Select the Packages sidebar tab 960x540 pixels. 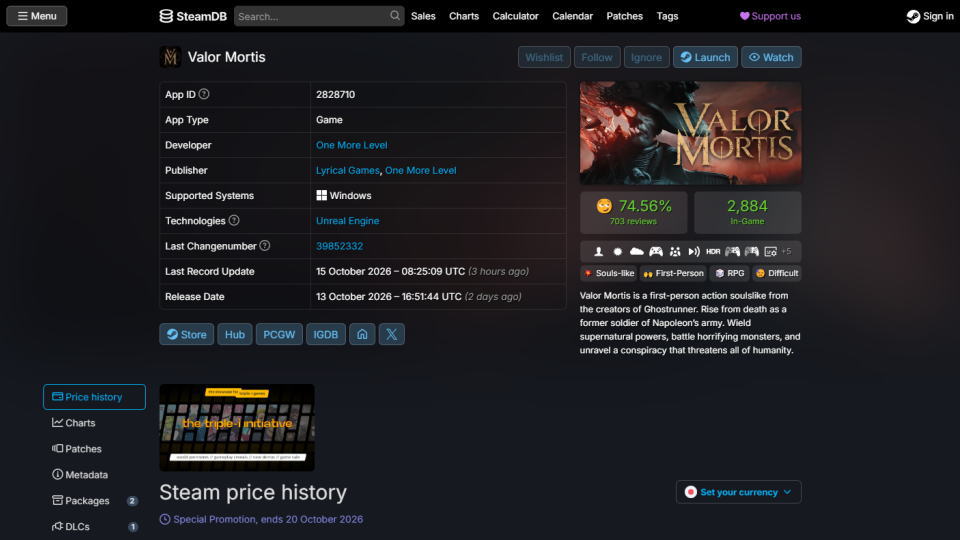tap(94, 500)
